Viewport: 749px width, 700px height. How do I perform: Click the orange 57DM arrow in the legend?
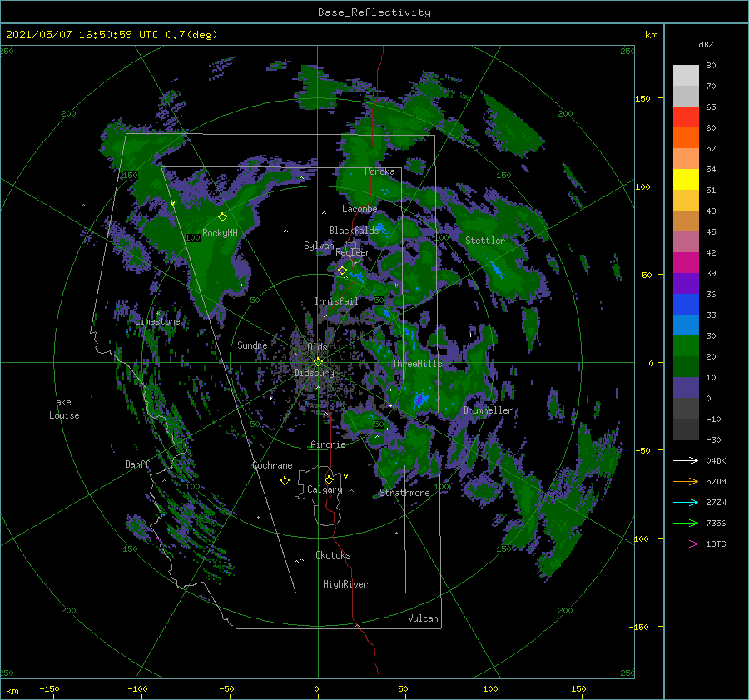pos(686,482)
